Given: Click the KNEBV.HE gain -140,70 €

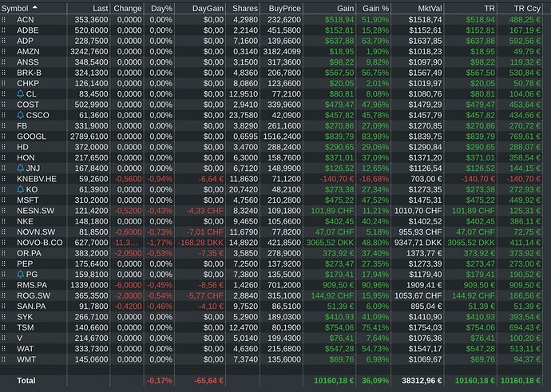Looking at the screenshot, I should (337, 179).
